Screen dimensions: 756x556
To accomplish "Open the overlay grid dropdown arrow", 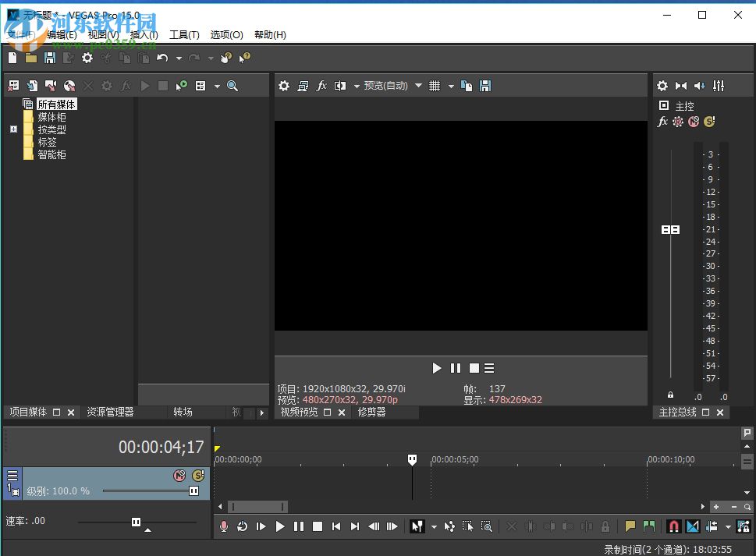I will (451, 86).
